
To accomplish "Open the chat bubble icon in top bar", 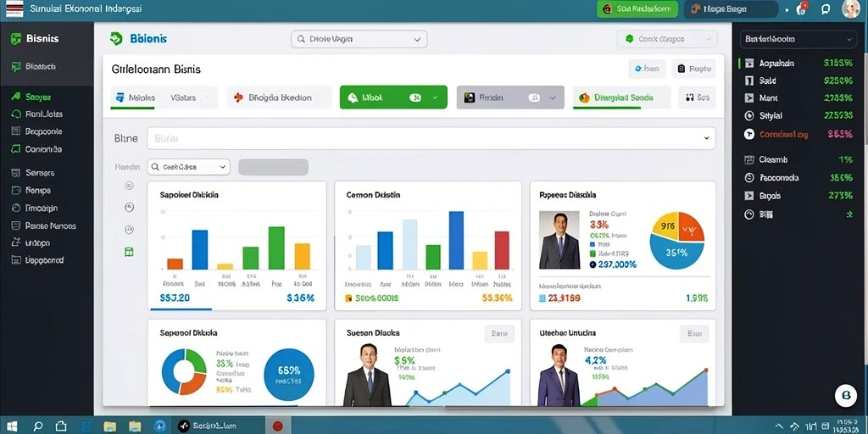I will 826,8.
